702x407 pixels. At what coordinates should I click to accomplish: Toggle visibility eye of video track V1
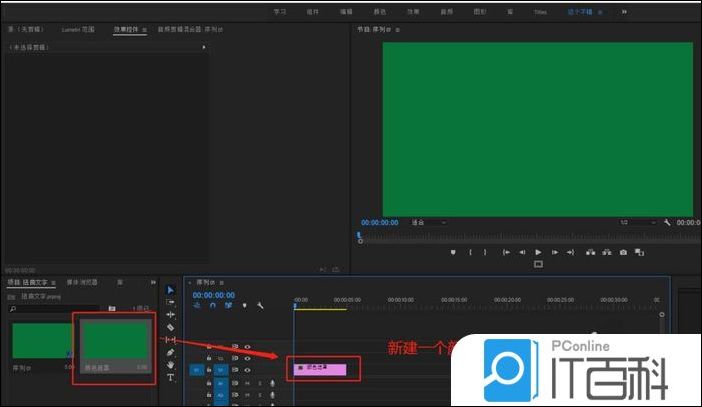coord(246,370)
